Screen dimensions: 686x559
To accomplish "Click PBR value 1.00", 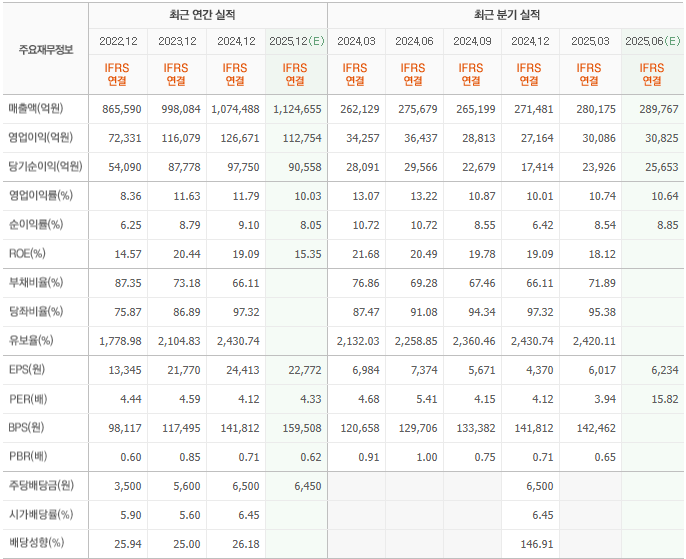I will click(x=427, y=458).
